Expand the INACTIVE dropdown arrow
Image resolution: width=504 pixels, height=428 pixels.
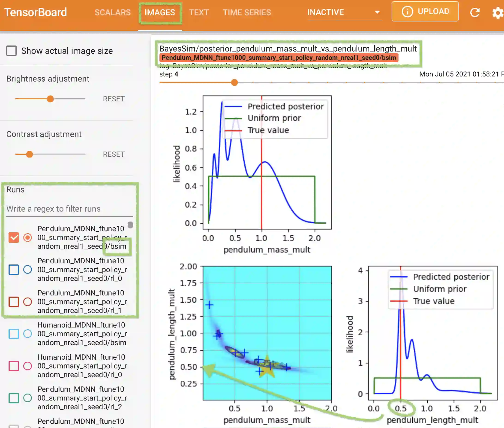point(377,12)
